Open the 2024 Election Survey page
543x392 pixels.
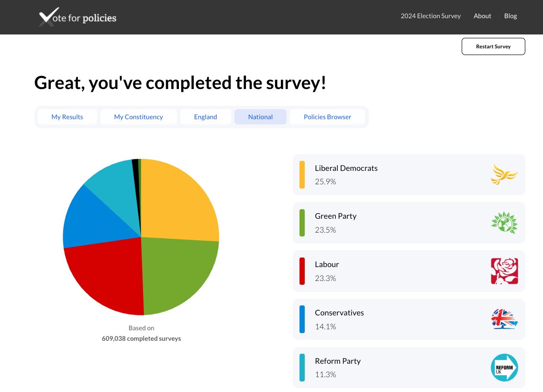coord(430,16)
